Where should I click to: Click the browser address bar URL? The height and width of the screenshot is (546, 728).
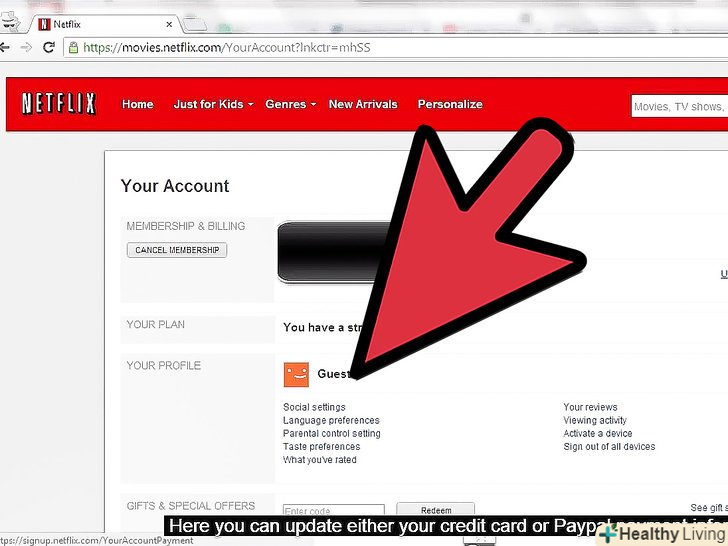pos(227,47)
